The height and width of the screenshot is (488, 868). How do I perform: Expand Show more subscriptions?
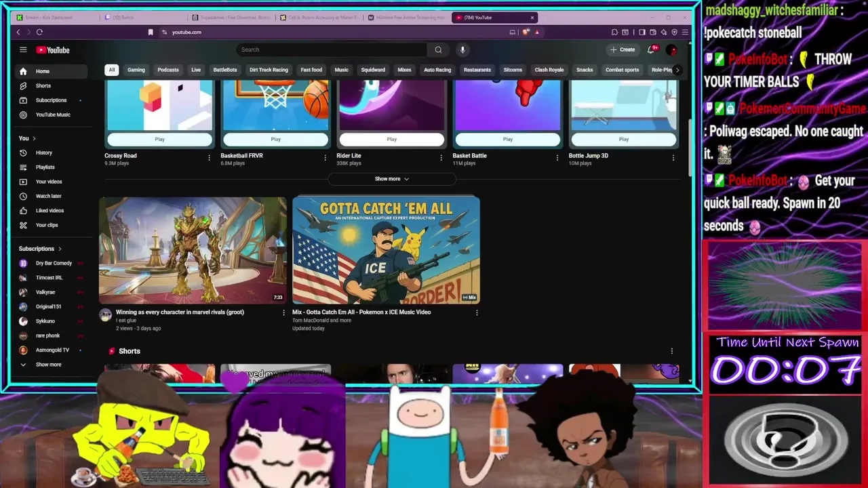pyautogui.click(x=49, y=365)
